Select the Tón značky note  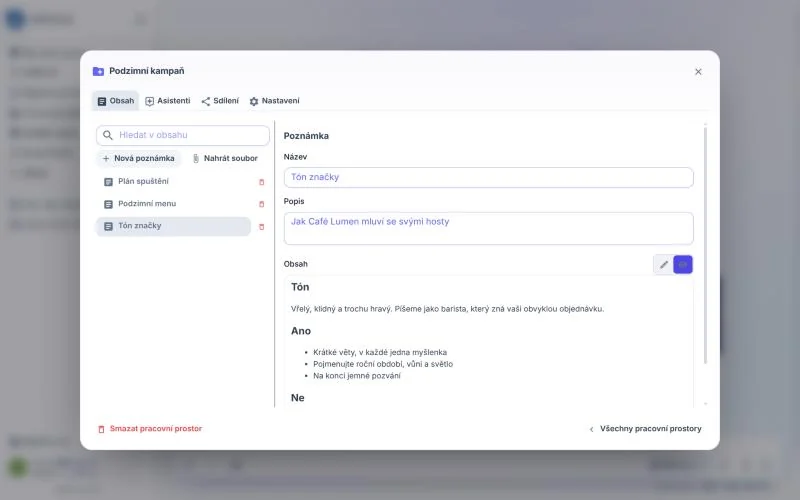coord(173,226)
